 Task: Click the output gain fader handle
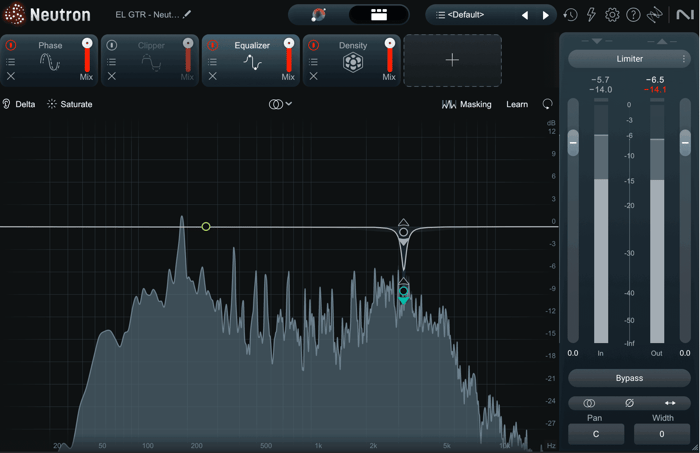685,143
